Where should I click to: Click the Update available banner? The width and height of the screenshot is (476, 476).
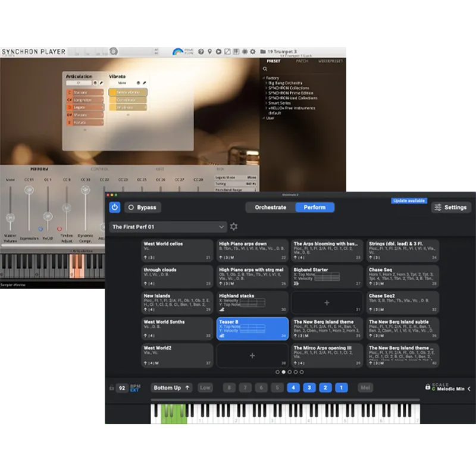point(409,201)
